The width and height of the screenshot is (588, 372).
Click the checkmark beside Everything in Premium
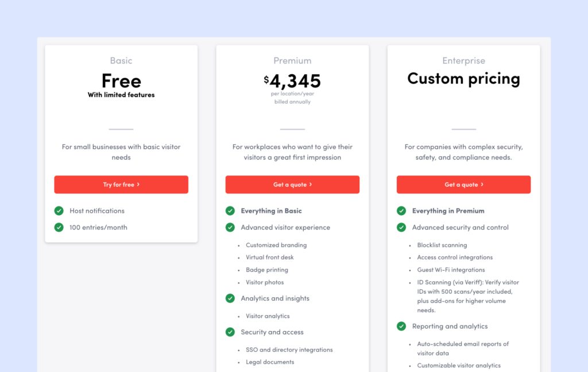click(401, 211)
